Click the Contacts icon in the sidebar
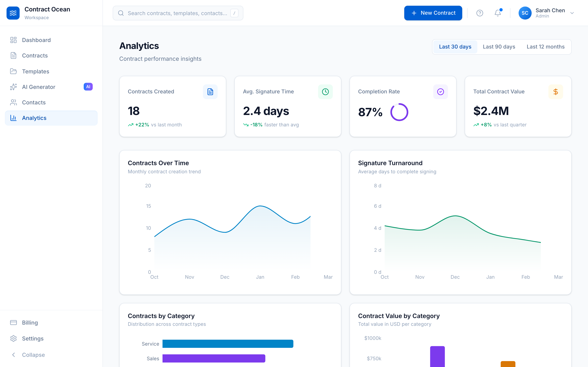 (x=13, y=102)
